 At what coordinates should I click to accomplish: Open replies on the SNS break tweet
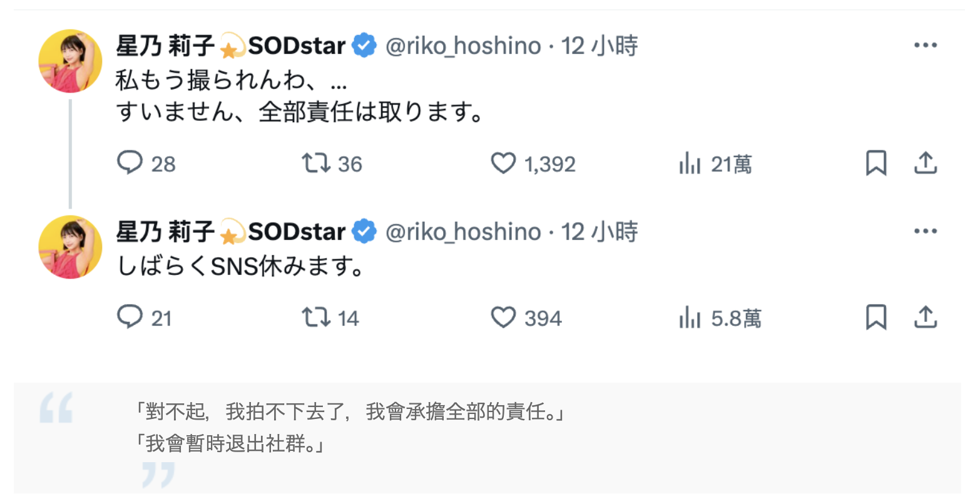click(x=130, y=318)
